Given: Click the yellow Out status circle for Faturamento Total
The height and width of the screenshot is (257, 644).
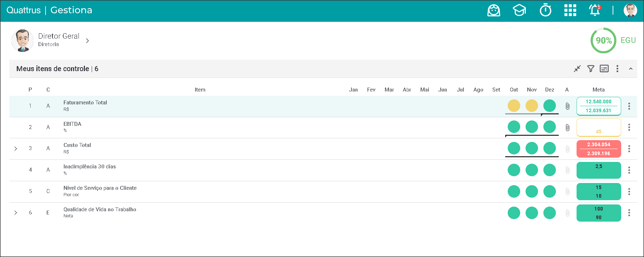Looking at the screenshot, I should tap(514, 106).
